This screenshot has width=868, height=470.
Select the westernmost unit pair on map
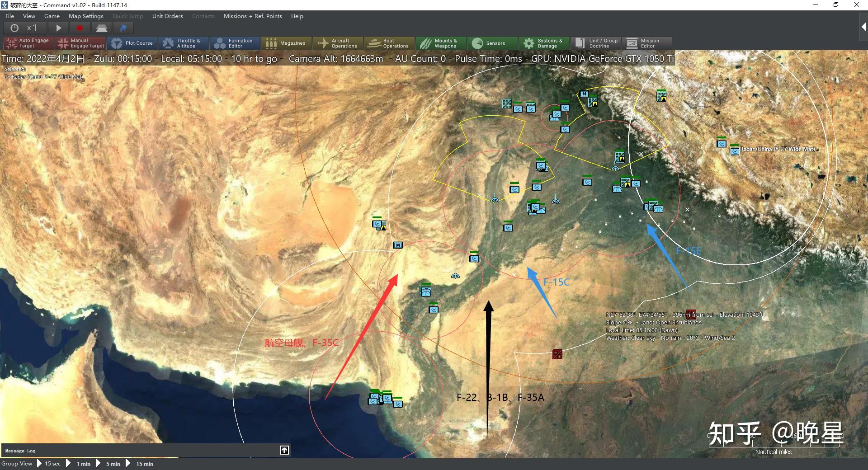coord(379,224)
